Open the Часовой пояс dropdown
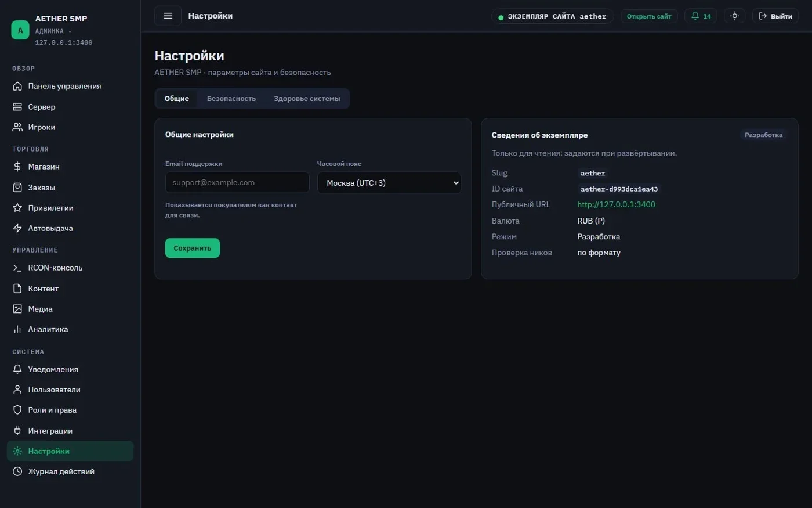 [x=389, y=183]
